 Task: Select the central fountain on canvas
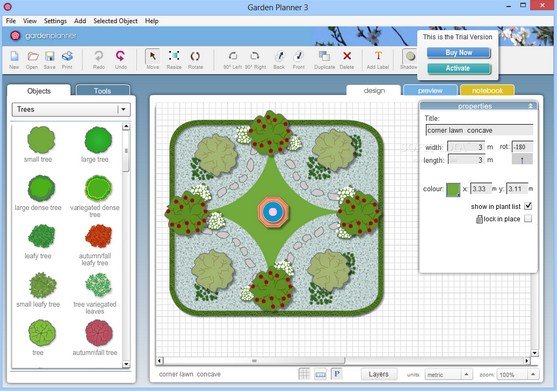pos(273,212)
